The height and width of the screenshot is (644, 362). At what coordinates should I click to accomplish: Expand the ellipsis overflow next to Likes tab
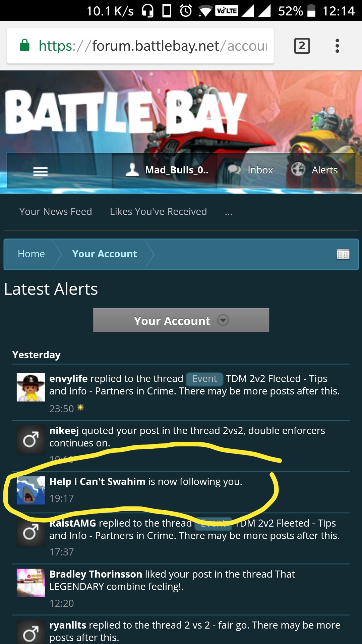click(229, 212)
